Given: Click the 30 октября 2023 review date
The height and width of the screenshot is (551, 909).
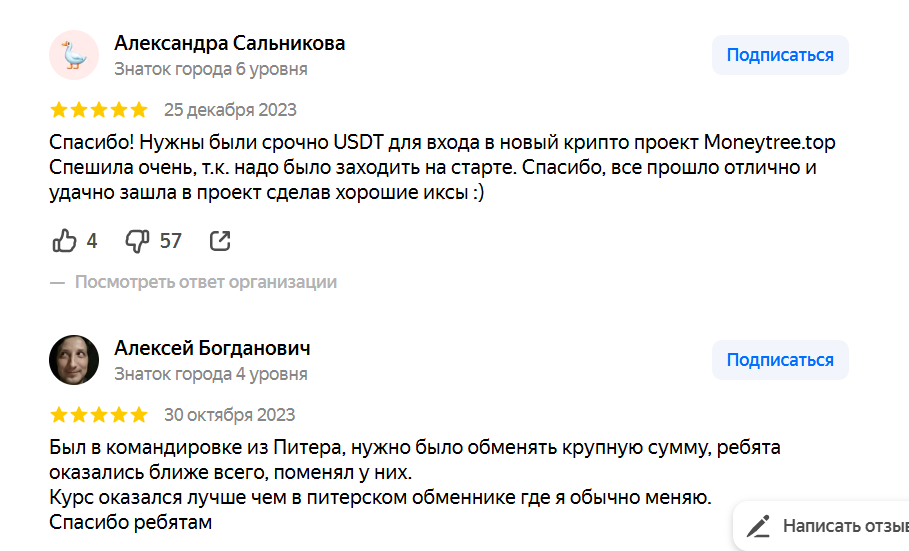Looking at the screenshot, I should pos(229,415).
